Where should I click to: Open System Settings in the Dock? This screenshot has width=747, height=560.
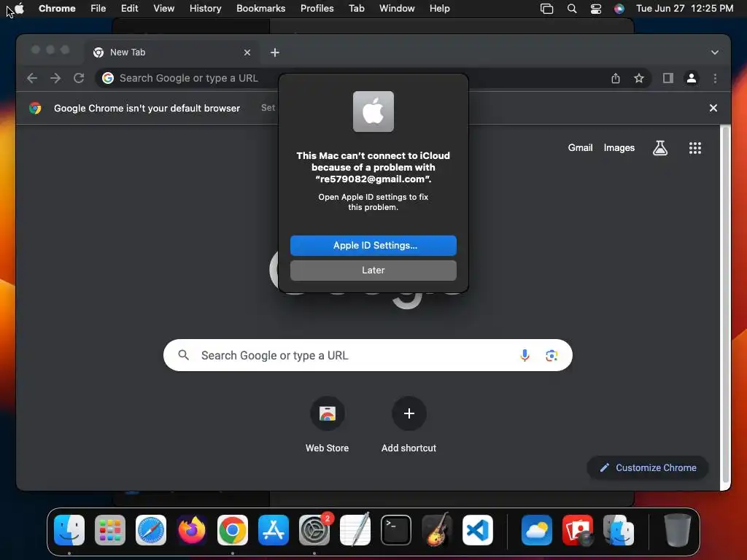314,530
